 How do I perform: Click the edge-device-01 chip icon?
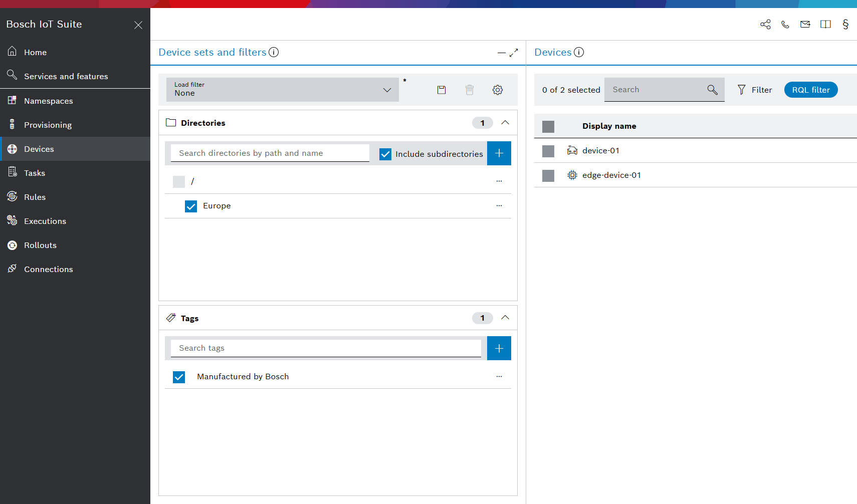(x=572, y=175)
